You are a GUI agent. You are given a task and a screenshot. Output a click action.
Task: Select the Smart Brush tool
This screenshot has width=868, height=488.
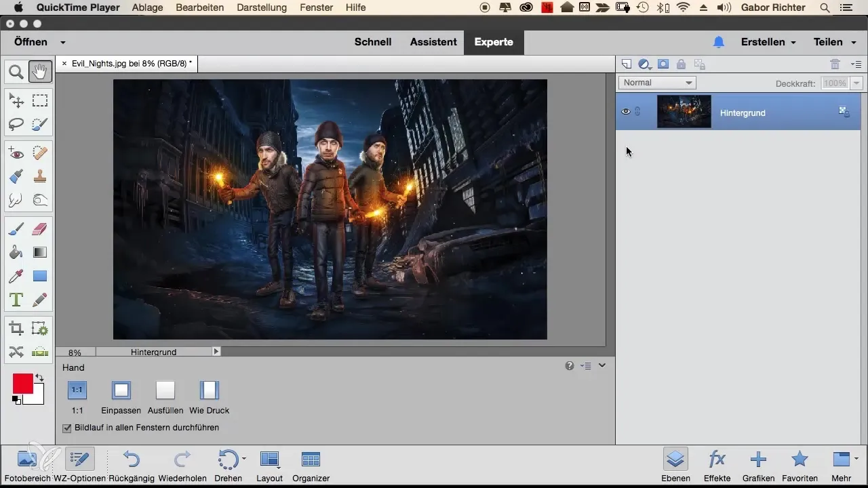[x=16, y=177]
